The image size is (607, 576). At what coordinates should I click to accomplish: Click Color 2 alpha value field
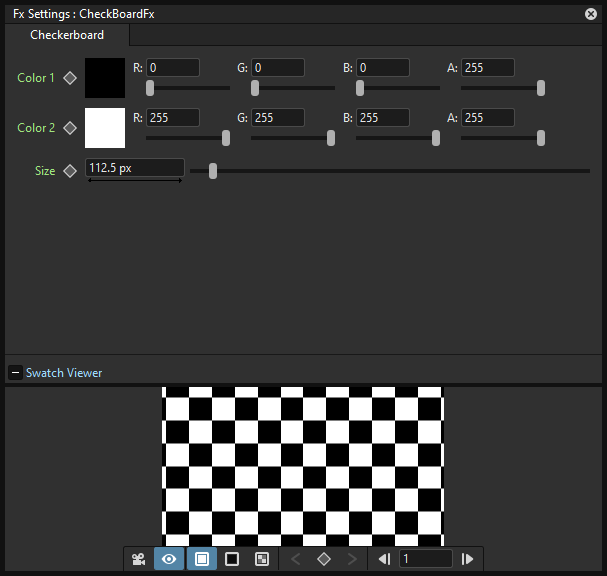point(488,118)
